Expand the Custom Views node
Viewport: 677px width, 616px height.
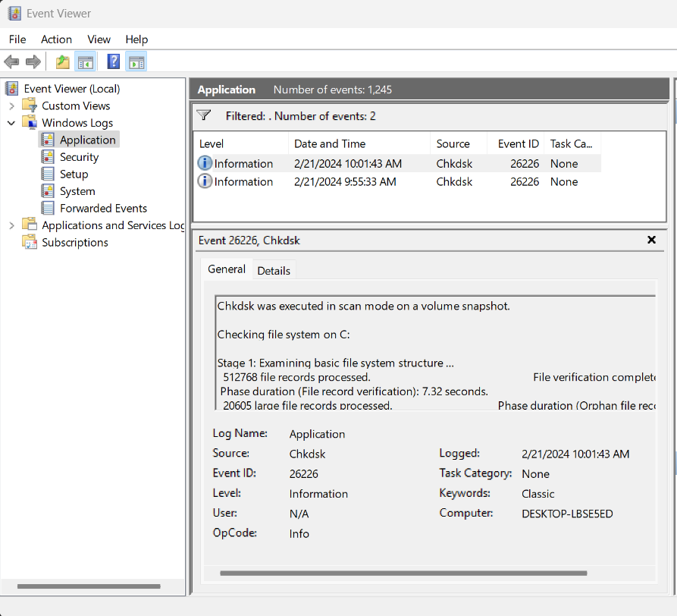tap(11, 106)
